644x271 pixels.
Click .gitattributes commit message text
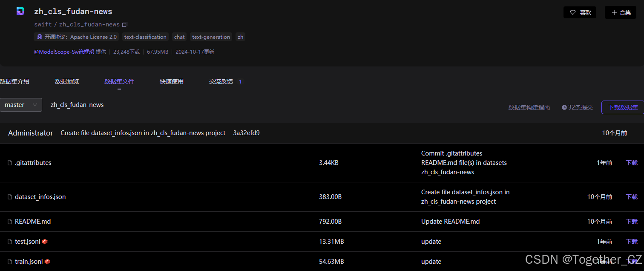465,163
